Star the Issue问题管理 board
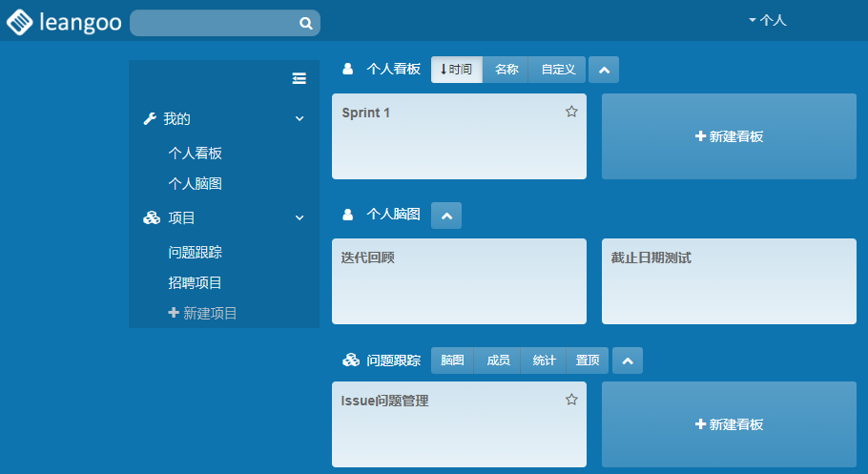868x474 pixels. click(571, 400)
